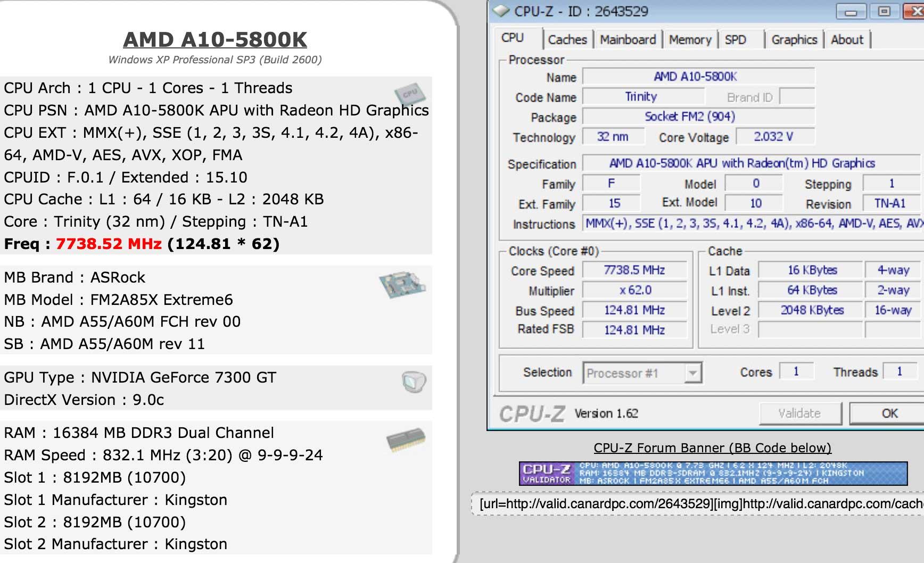Click the CPU chip icon beside CPU Arch
This screenshot has width=924, height=563.
pos(410,94)
